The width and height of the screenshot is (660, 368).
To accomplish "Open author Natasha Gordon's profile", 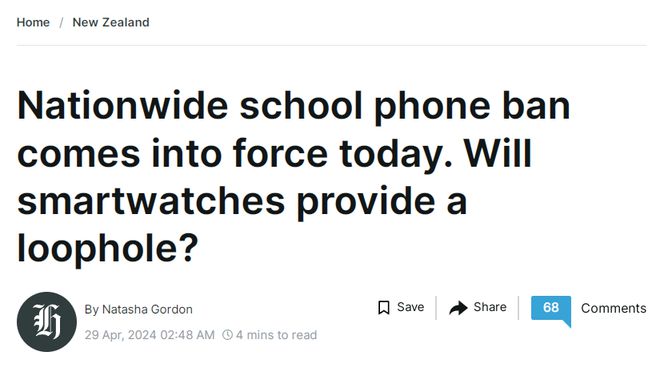I will pos(147,309).
